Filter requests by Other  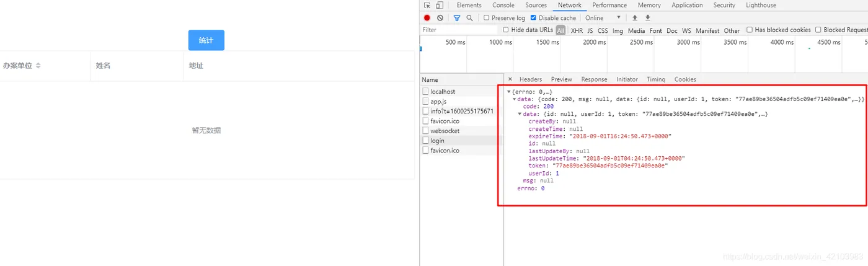click(732, 30)
